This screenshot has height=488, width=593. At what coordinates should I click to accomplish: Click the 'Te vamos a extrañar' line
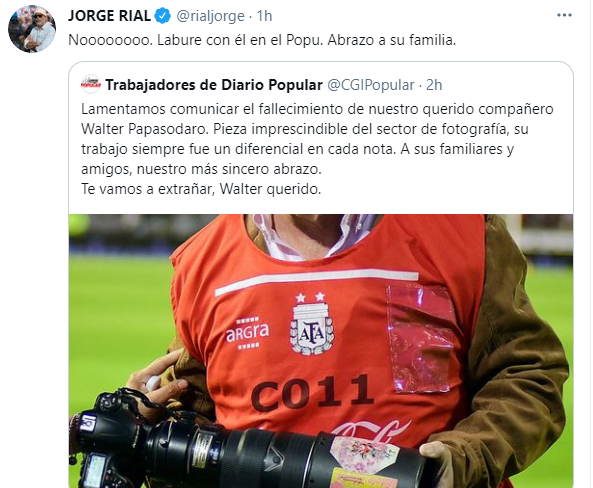click(x=201, y=189)
